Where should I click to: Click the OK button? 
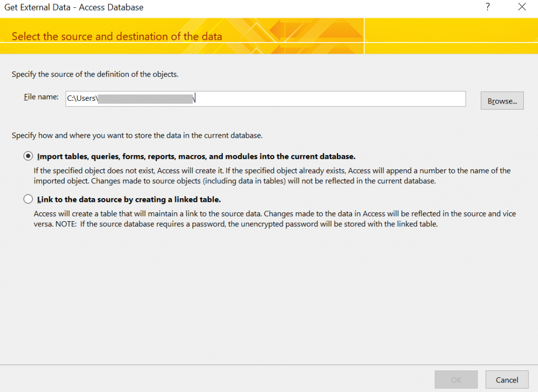(x=456, y=379)
